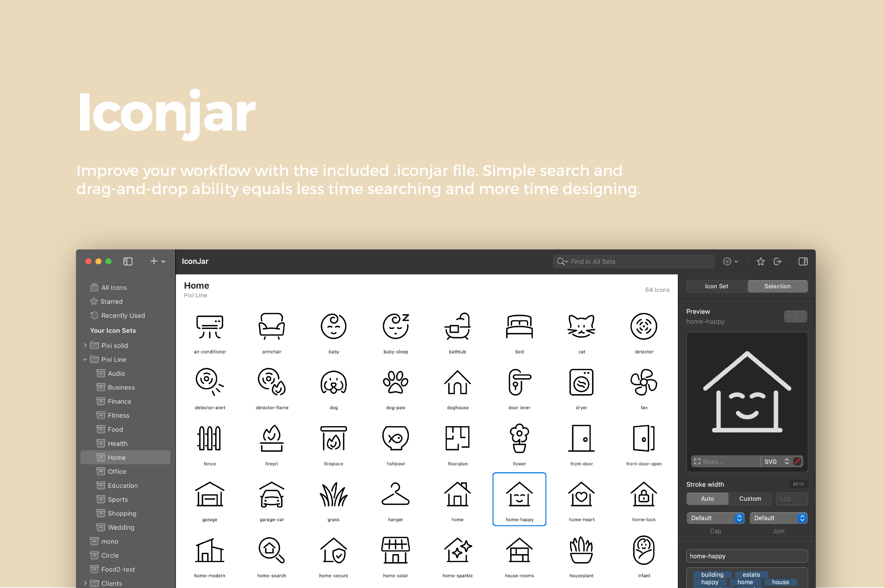Open the Selection tab in the right panel
Image resolution: width=884 pixels, height=588 pixels.
[x=777, y=286]
